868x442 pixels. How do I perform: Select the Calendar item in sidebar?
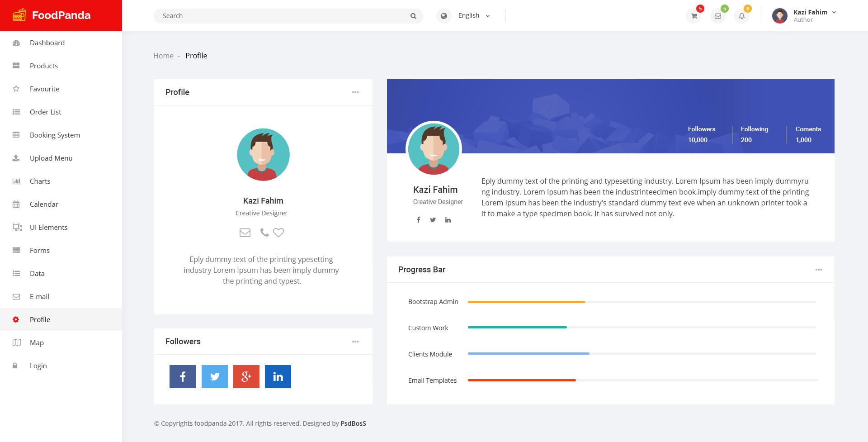pos(44,204)
